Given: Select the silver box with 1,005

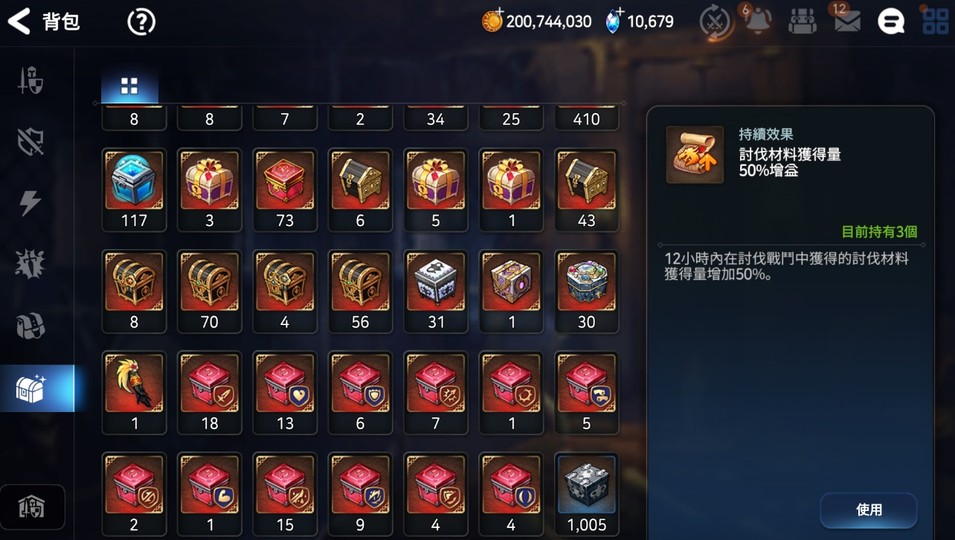Looking at the screenshot, I should [587, 494].
